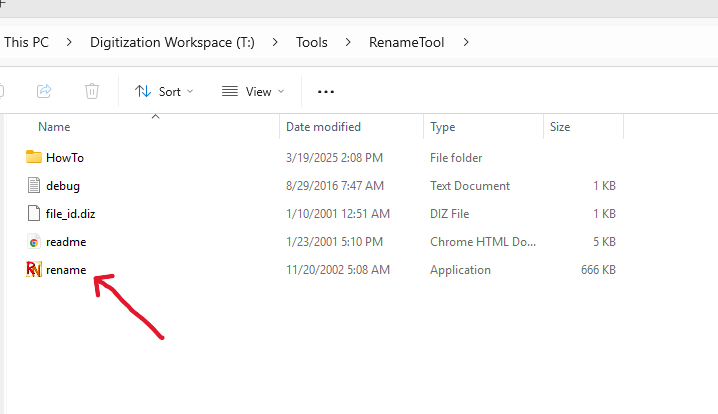718x414 pixels.
Task: Go to This PC in breadcrumb
Action: 26,42
